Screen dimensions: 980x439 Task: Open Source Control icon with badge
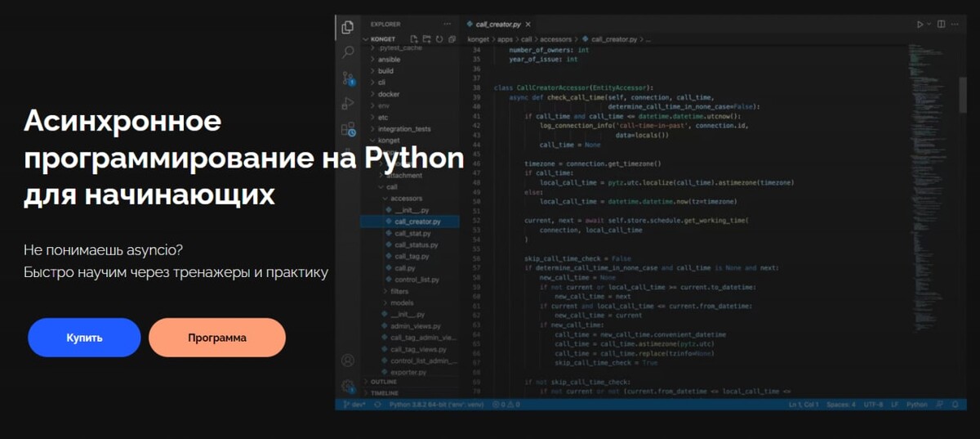coord(348,78)
